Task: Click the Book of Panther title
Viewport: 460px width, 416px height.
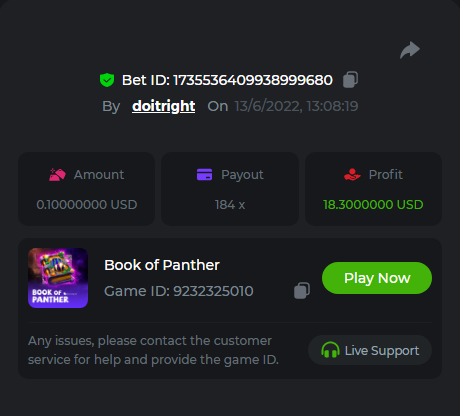Action: (162, 265)
